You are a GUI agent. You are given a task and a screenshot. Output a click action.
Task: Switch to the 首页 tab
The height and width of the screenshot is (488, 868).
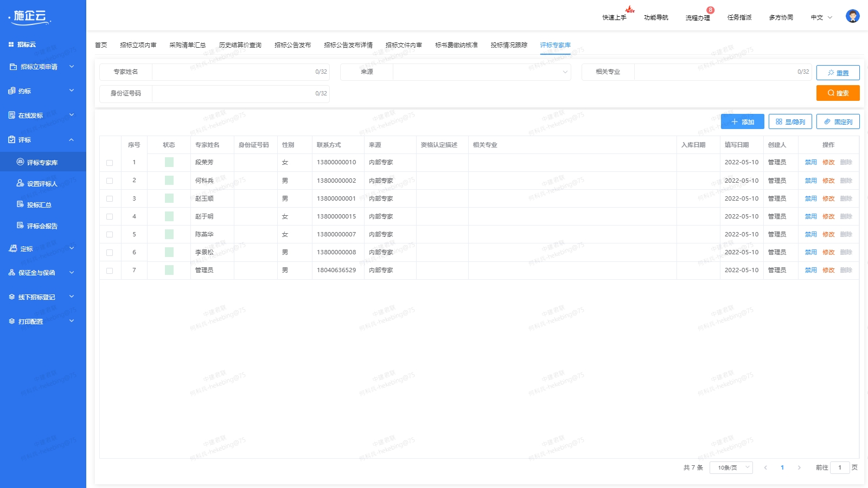tap(101, 45)
